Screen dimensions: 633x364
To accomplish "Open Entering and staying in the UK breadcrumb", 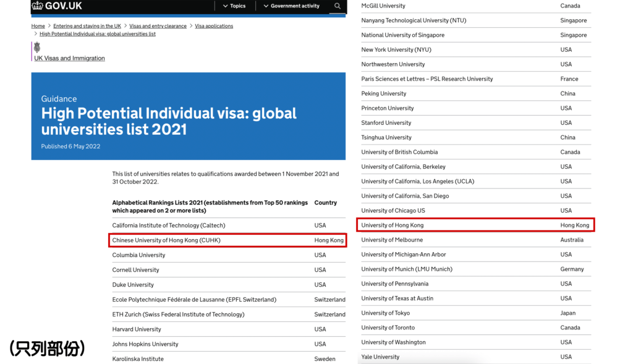I will [x=87, y=26].
